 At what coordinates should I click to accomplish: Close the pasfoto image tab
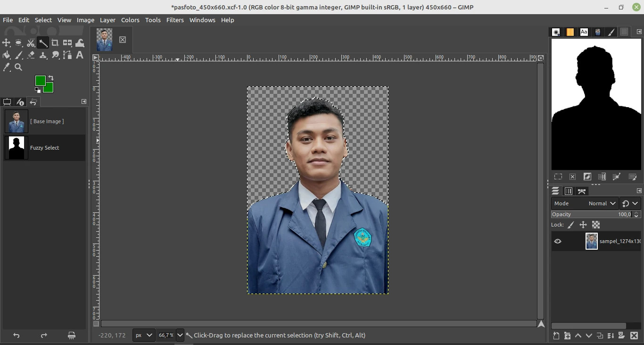coord(123,40)
